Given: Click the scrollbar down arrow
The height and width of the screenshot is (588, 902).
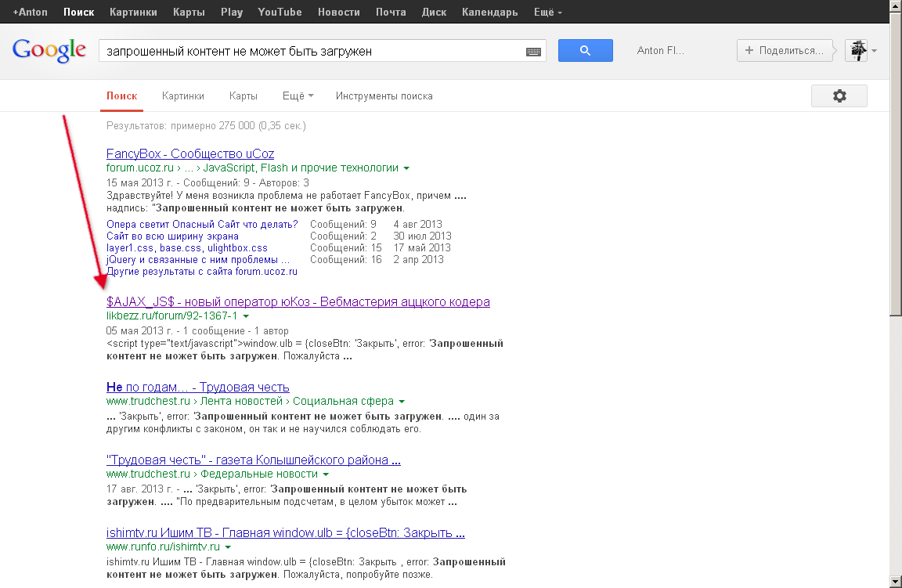Looking at the screenshot, I should (x=896, y=582).
